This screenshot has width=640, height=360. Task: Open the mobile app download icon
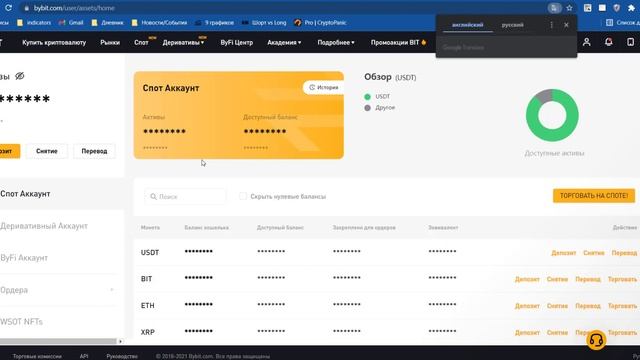tap(631, 42)
